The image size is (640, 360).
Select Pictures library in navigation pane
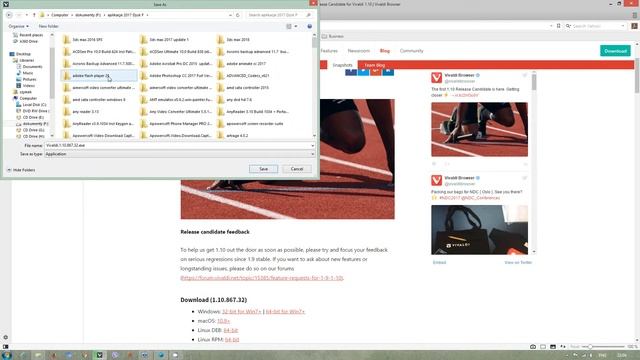pyautogui.click(x=29, y=79)
